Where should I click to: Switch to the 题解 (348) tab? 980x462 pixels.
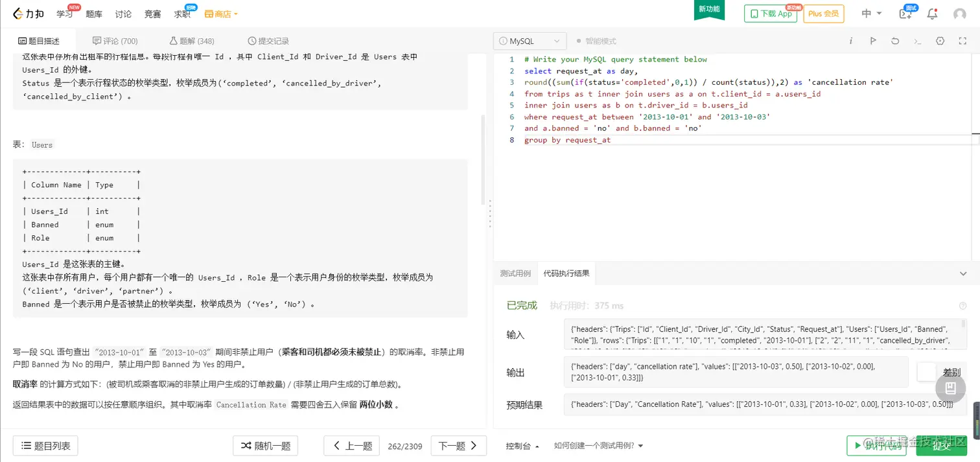192,40
